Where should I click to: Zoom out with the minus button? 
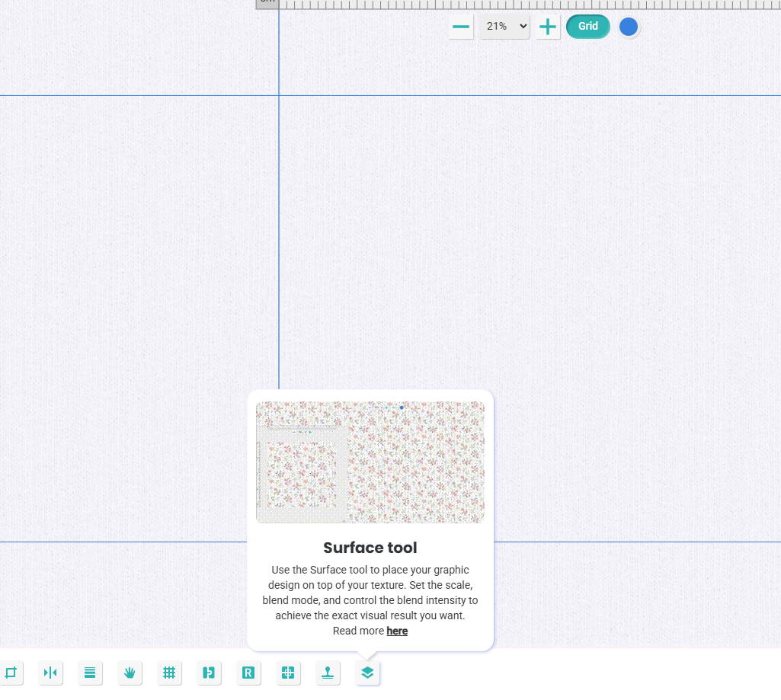(x=461, y=27)
